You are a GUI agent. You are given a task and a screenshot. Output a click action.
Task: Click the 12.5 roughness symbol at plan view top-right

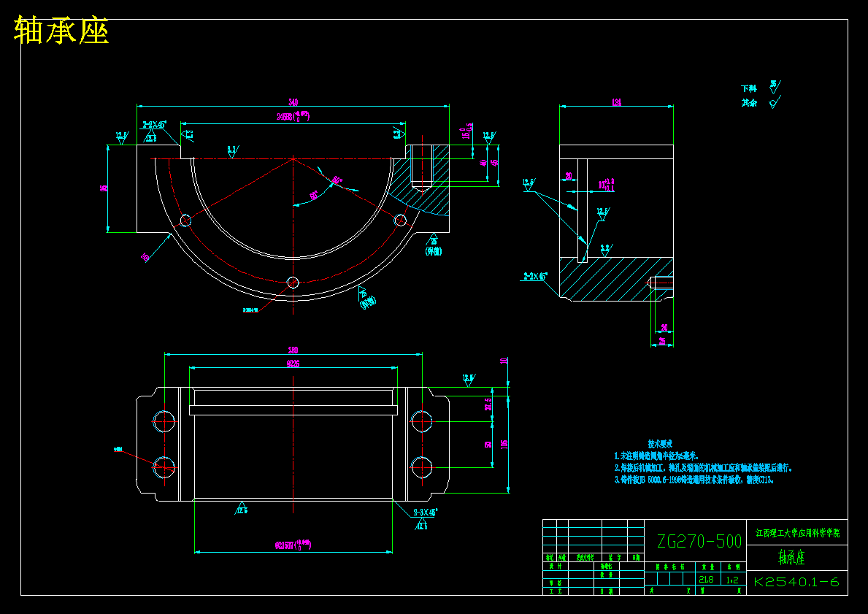[469, 380]
